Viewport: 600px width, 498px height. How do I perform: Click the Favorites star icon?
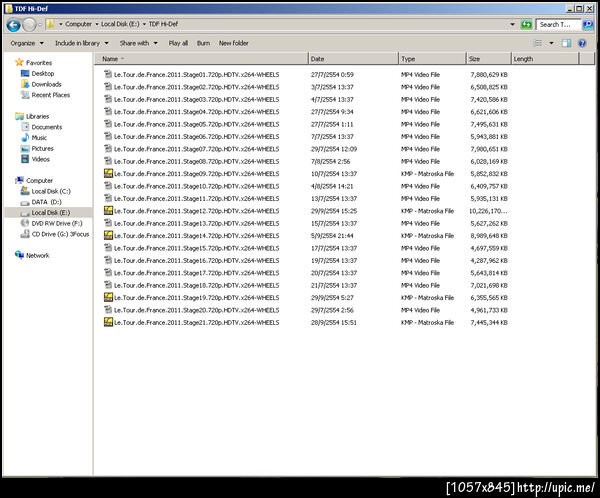pos(19,62)
